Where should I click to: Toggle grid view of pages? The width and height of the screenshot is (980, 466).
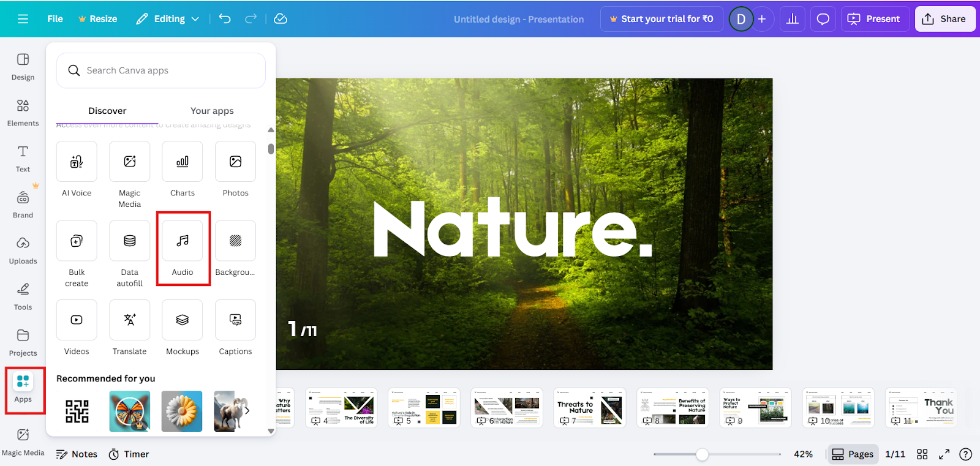[x=922, y=454]
